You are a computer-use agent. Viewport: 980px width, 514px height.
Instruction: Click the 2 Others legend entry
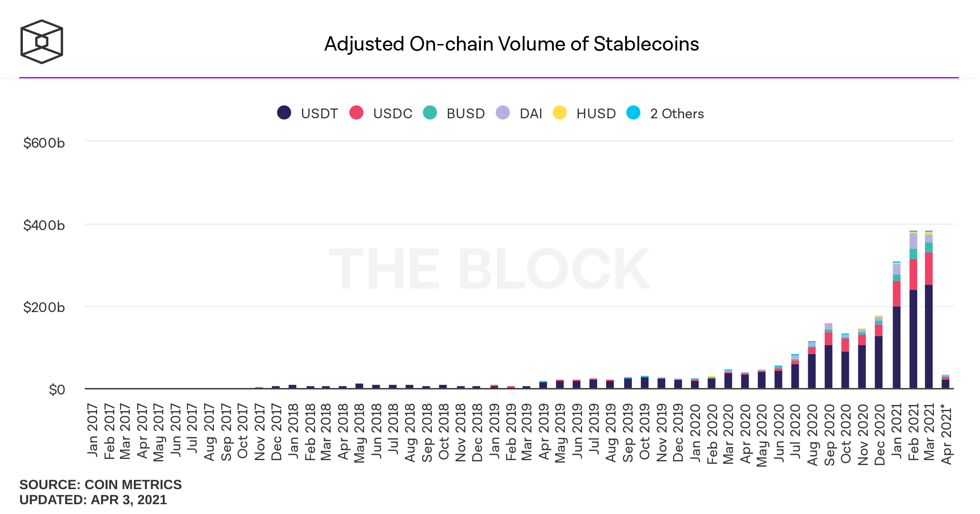(x=665, y=113)
